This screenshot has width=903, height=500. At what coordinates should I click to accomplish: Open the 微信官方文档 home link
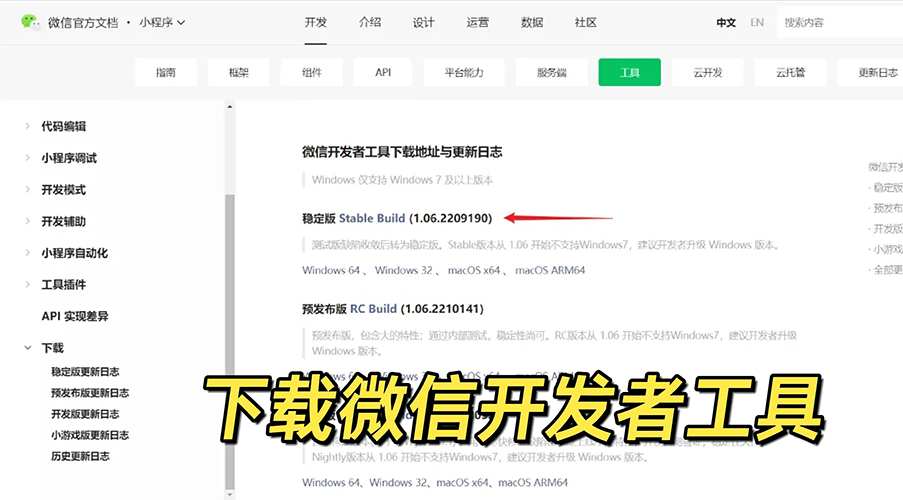(x=82, y=22)
